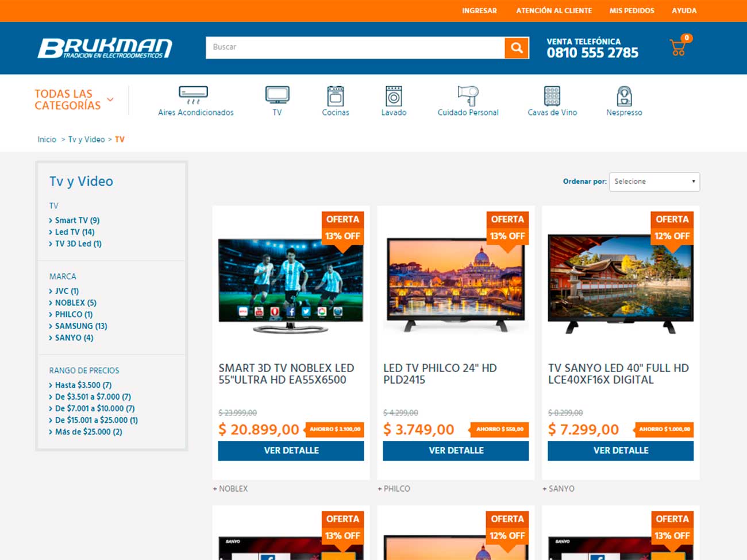Click the Brukman logo
The width and height of the screenshot is (747, 560).
point(105,48)
